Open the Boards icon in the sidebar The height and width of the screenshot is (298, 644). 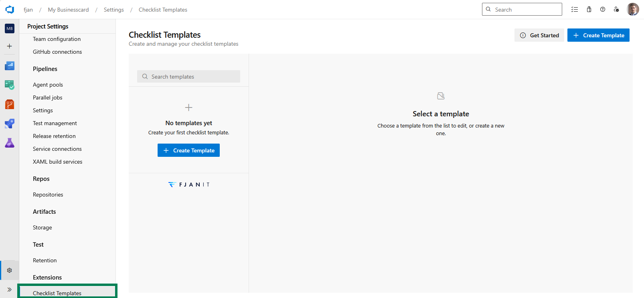[10, 66]
